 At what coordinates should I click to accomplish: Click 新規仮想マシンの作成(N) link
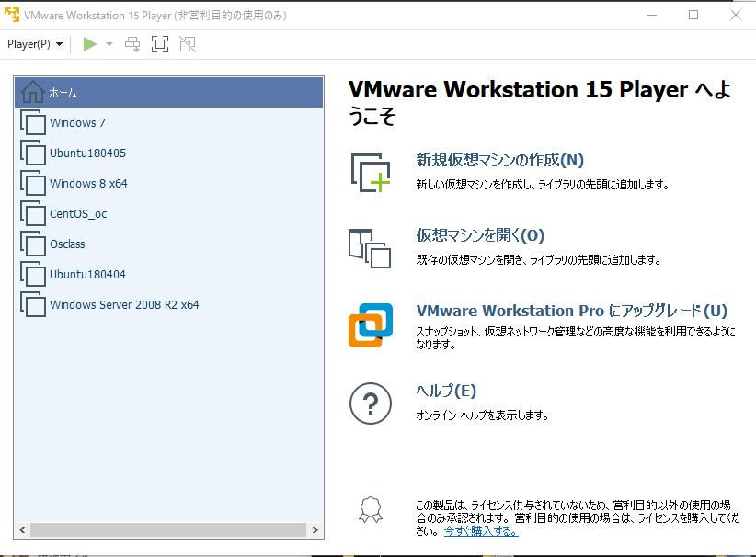[500, 160]
